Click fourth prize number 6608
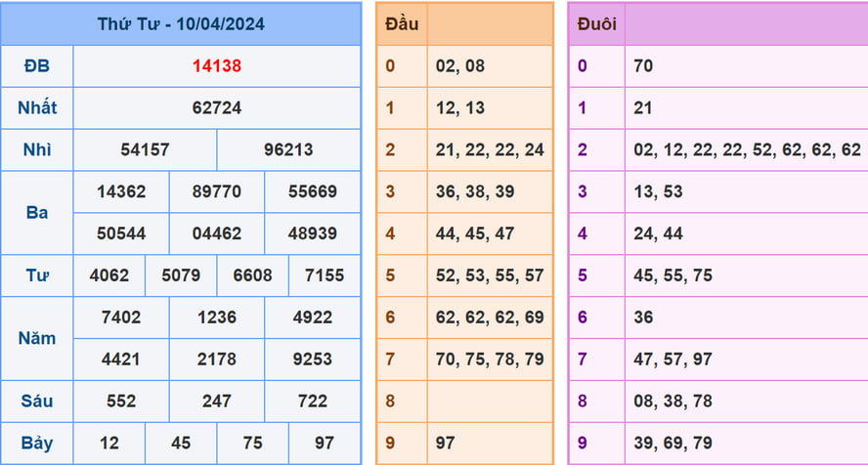This screenshot has width=868, height=465. point(252,275)
